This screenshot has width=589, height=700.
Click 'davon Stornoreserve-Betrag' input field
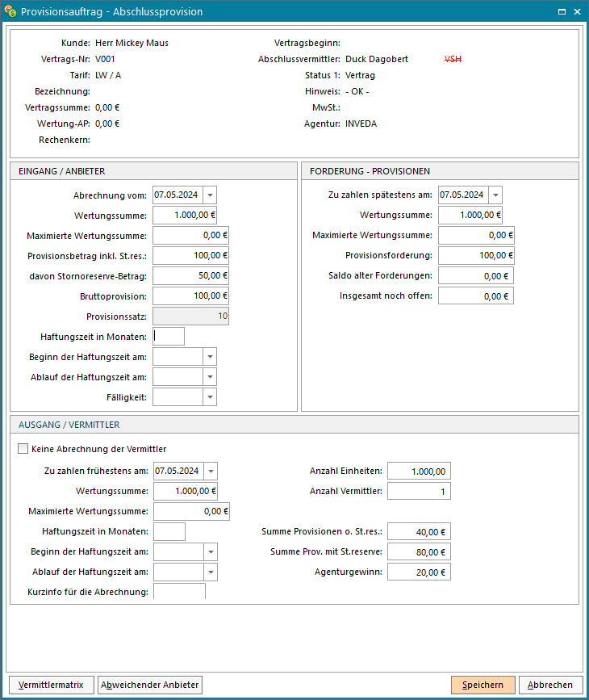tap(190, 275)
